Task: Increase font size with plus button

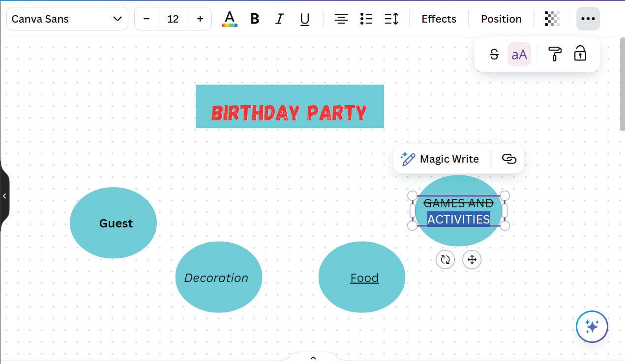Action: pyautogui.click(x=200, y=19)
